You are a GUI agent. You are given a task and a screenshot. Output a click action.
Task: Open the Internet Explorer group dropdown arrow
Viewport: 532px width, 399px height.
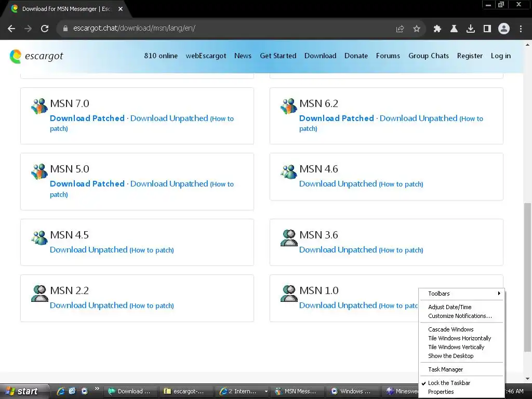266,392
